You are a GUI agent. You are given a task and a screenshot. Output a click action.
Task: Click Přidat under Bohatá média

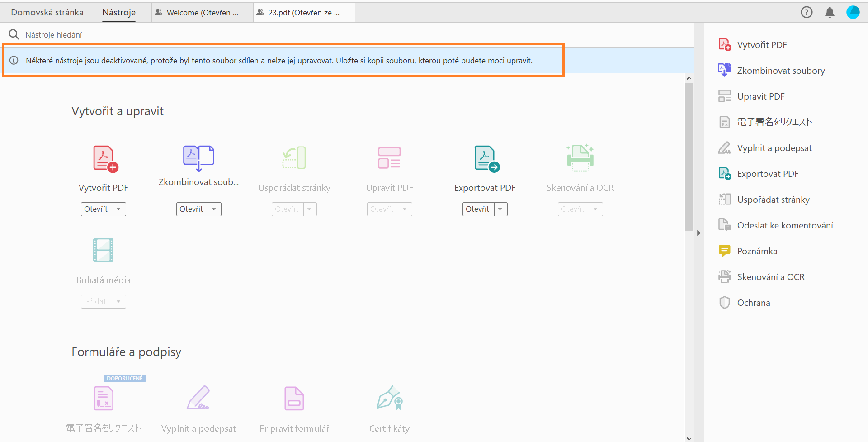point(97,301)
